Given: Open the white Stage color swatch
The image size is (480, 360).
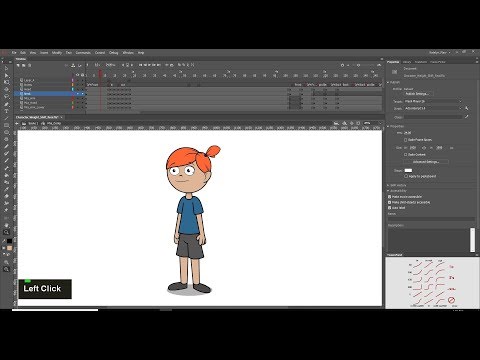Looking at the screenshot, I should tap(408, 170).
